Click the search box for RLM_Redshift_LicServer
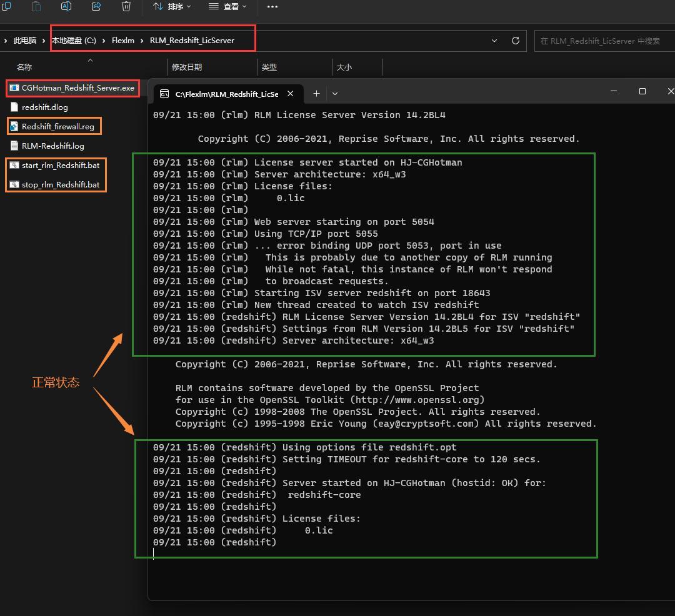 click(x=604, y=41)
